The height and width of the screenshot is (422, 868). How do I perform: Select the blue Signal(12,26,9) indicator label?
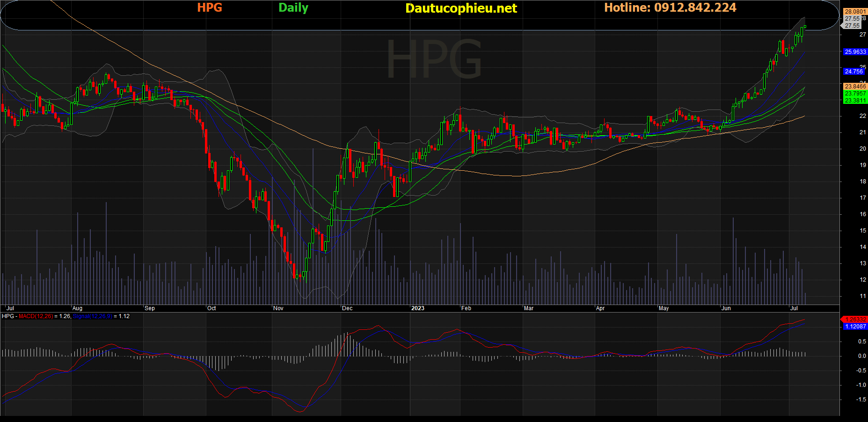[92, 316]
